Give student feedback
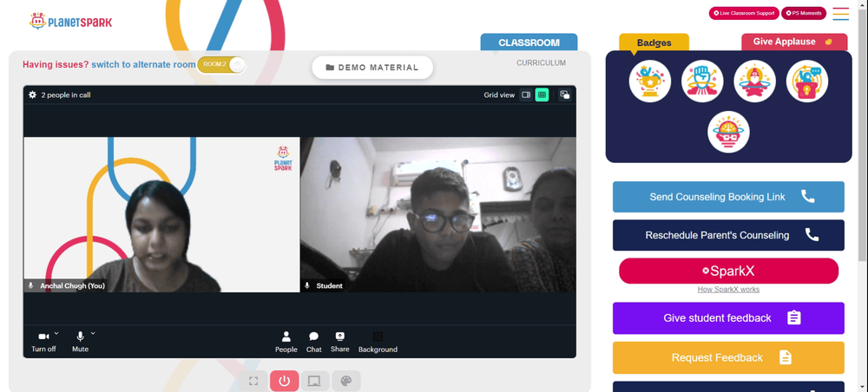 (728, 318)
